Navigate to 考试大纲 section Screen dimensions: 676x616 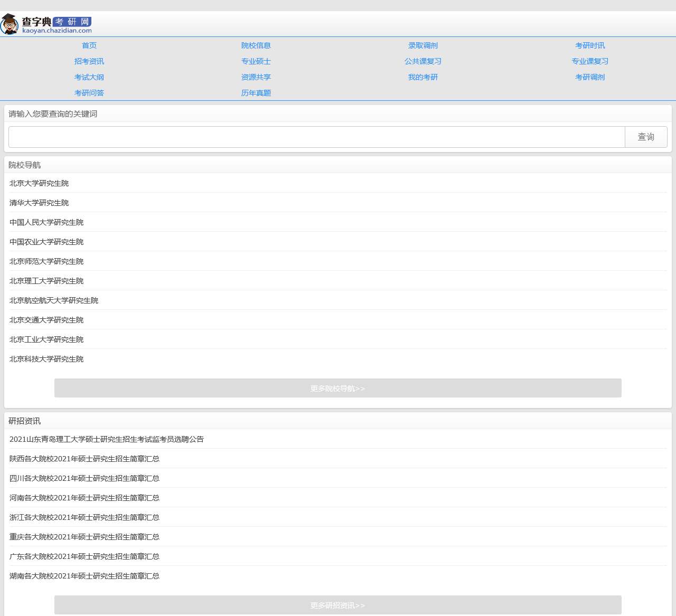pyautogui.click(x=89, y=77)
